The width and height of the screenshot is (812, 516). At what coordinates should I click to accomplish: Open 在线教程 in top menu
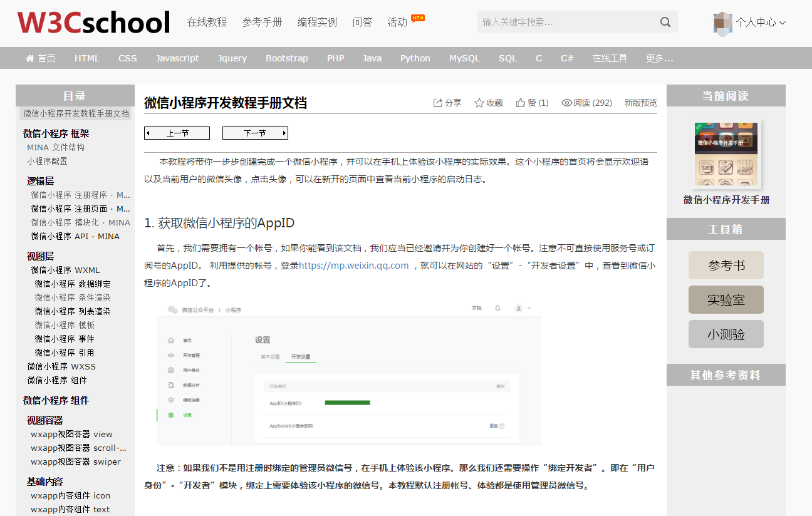(x=207, y=22)
